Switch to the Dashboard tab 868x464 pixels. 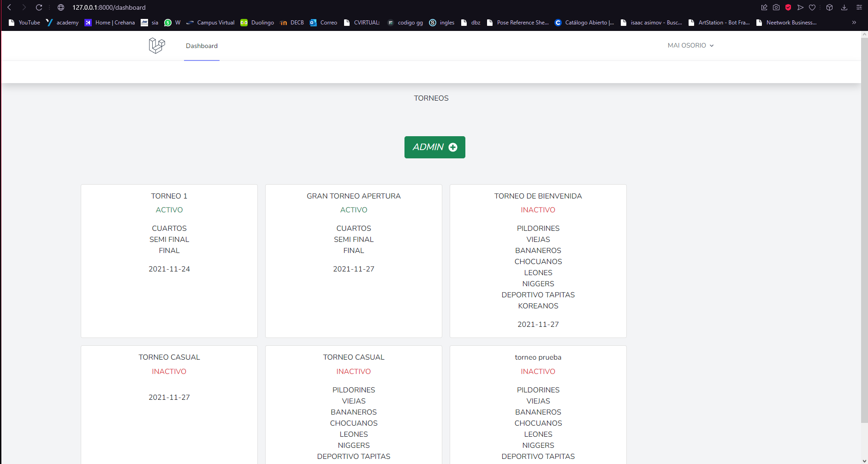pyautogui.click(x=202, y=45)
